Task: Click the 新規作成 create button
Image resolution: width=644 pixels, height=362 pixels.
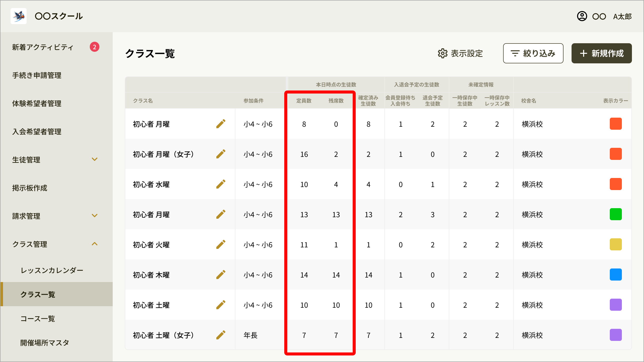Action: 601,53
